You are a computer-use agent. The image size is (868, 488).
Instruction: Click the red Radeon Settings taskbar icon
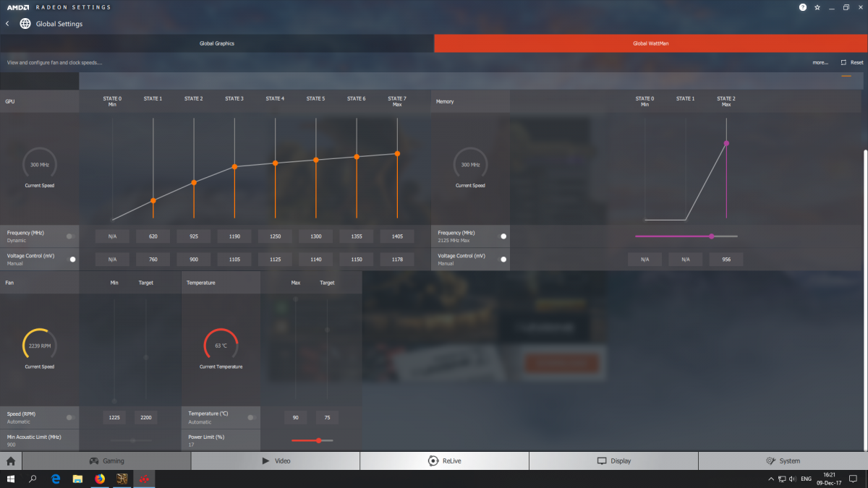144,479
